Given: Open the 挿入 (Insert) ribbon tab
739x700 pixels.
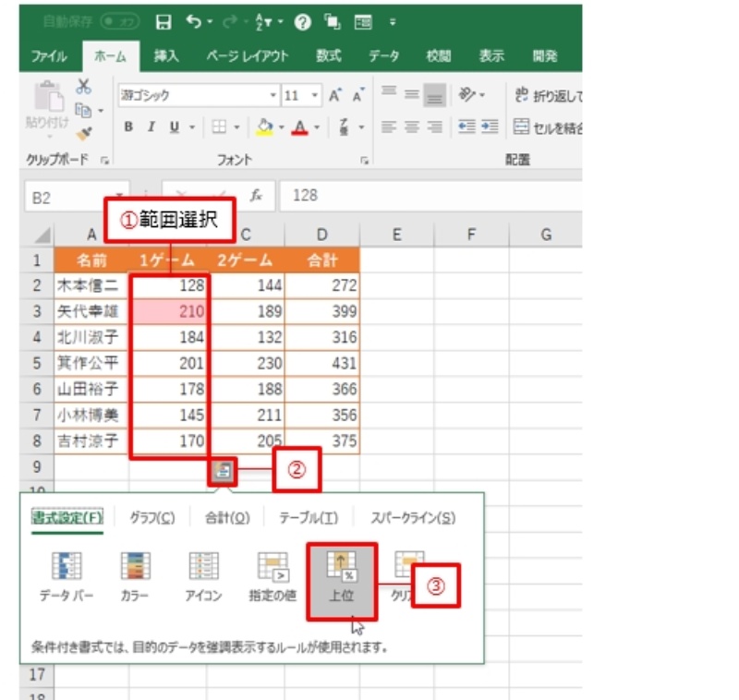Looking at the screenshot, I should click(x=167, y=56).
